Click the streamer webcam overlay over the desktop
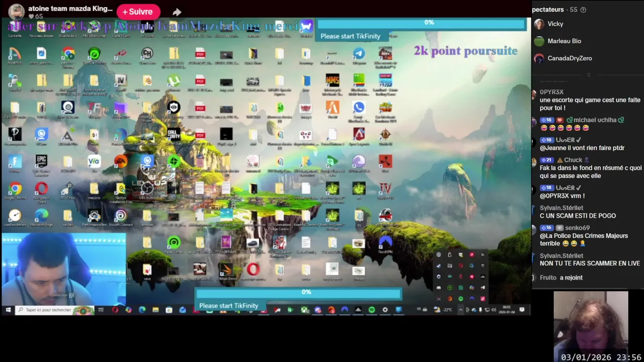 [x=63, y=269]
